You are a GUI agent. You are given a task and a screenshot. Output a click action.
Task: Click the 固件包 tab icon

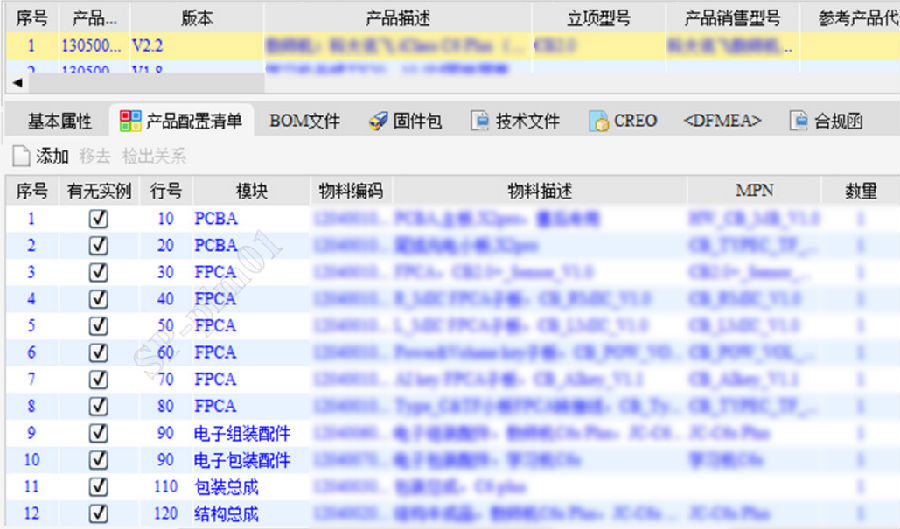[377, 121]
